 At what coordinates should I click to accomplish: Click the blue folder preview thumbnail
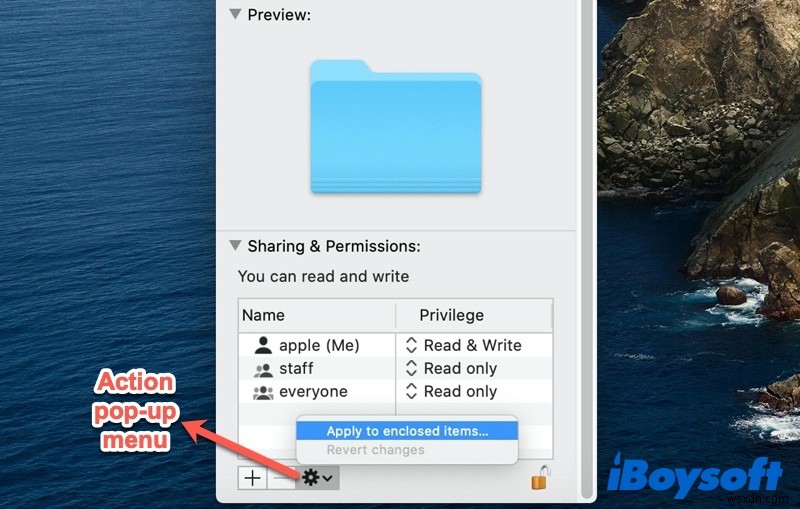[395, 127]
